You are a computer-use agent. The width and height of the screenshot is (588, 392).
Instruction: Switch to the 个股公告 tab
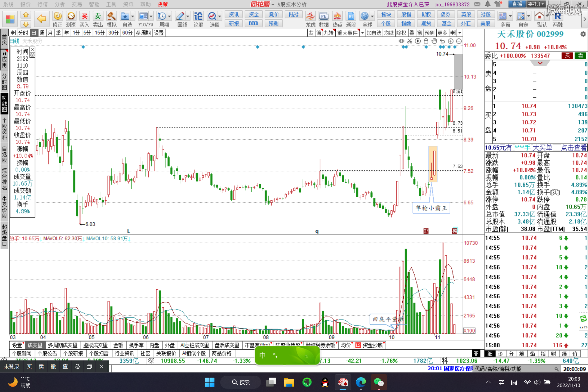click(47, 353)
